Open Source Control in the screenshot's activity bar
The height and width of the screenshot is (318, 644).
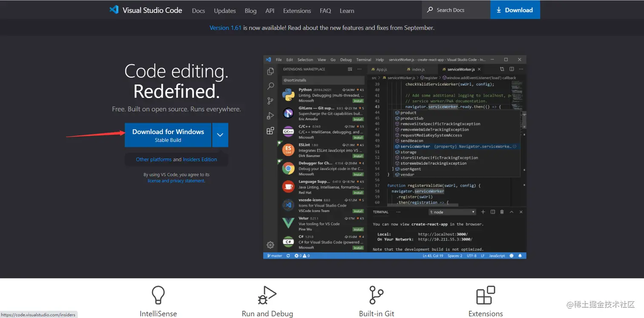[x=270, y=101]
